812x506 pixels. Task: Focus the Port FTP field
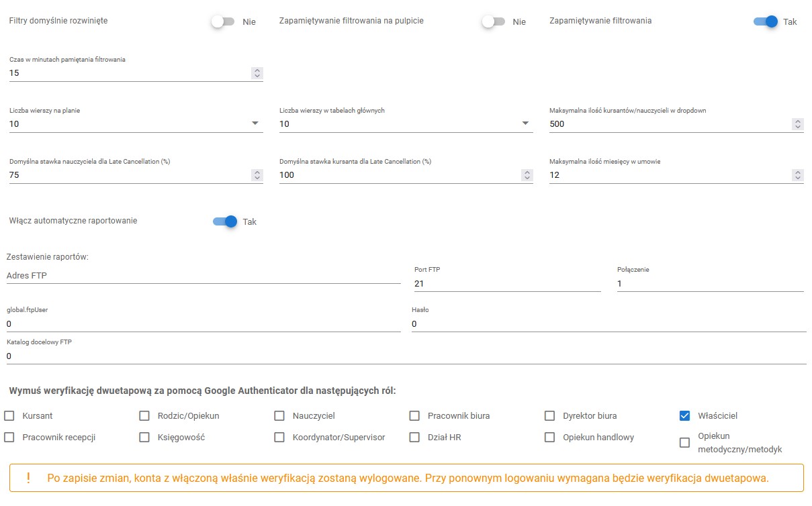click(x=508, y=284)
